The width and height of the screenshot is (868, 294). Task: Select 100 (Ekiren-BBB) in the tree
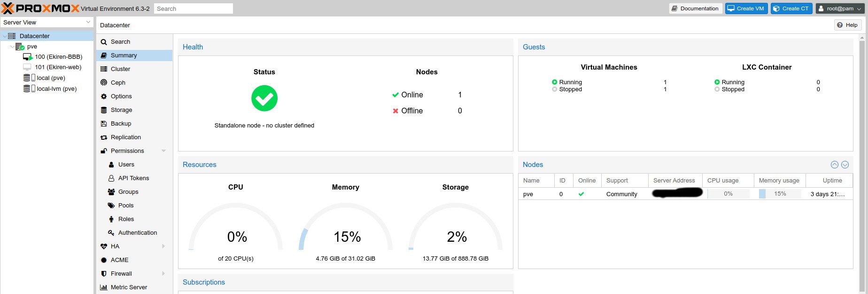point(59,57)
